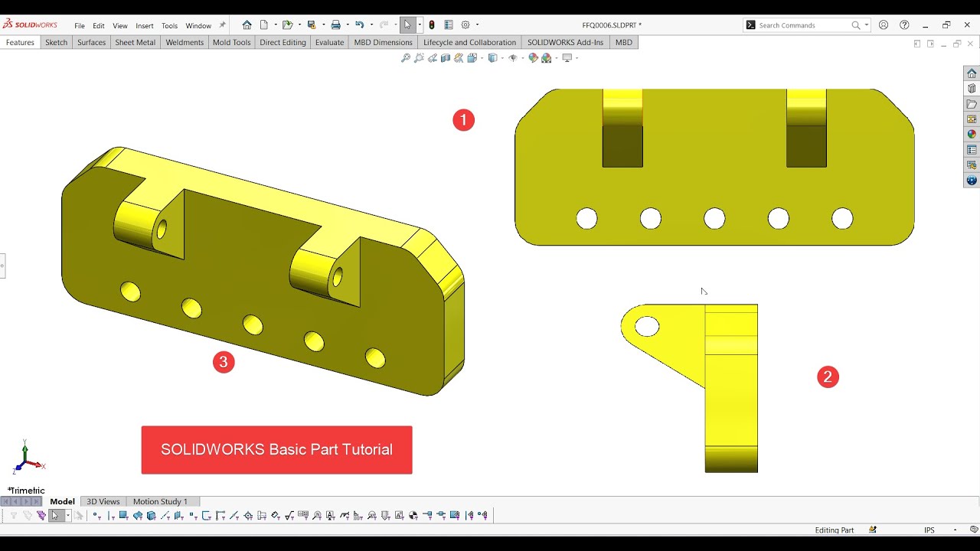Viewport: 980px width, 551px height.
Task: Expand the Save dropdown arrow
Action: tap(323, 25)
